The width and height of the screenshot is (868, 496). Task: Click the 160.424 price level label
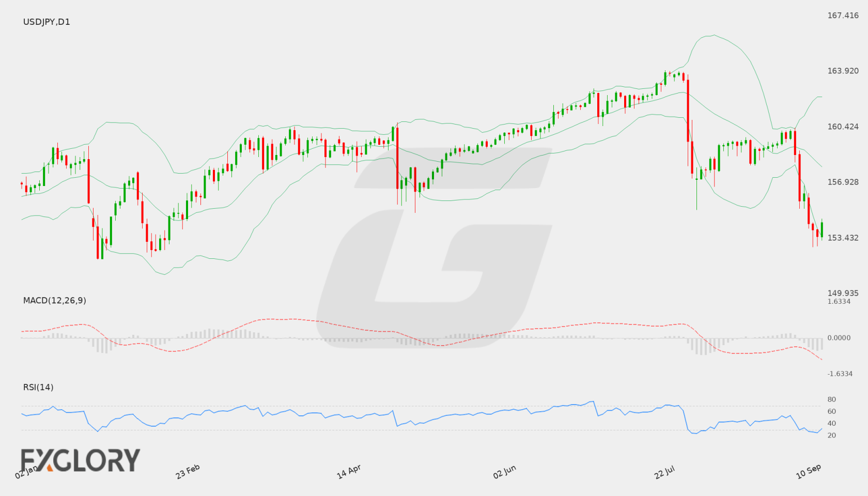843,127
